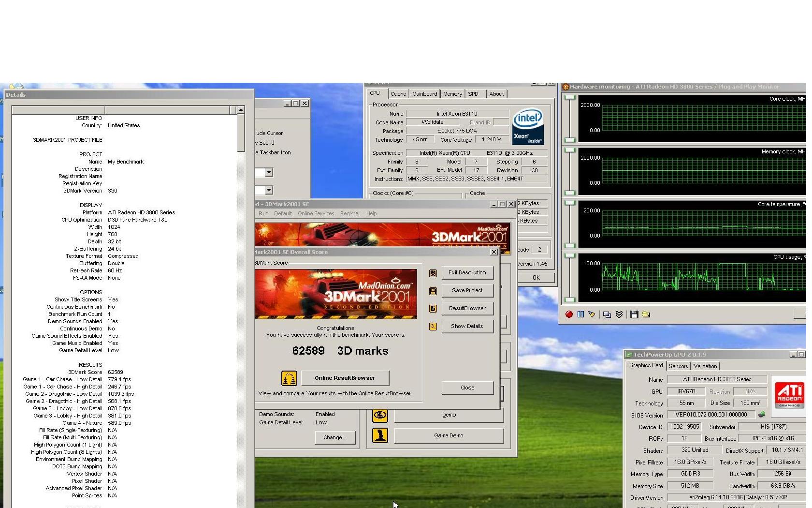This screenshot has width=812, height=508.
Task: Click the ATI Radeon logo in GPU-Z
Action: 789,394
